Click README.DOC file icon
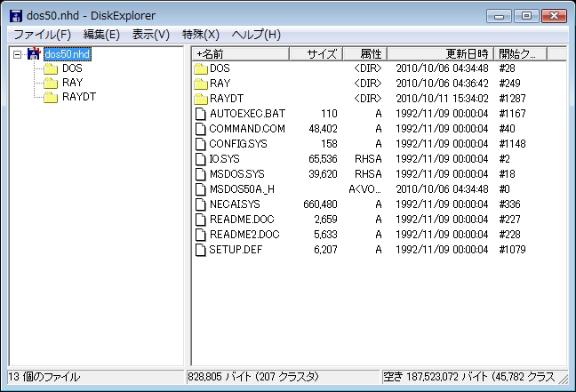 pos(201,220)
